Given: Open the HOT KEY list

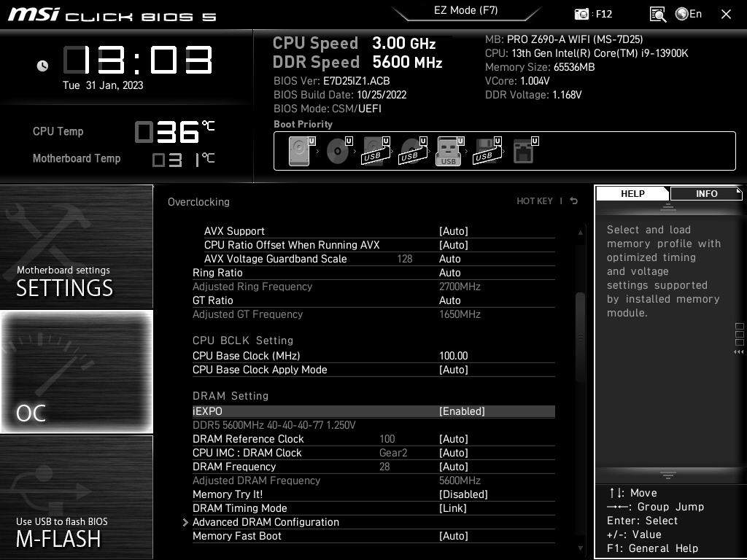Looking at the screenshot, I should coord(535,201).
